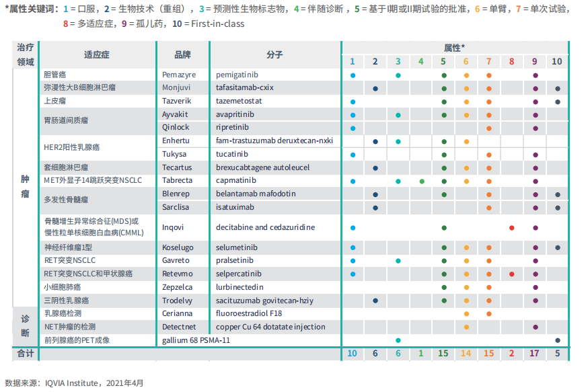Click the 品牌 column header
Screen dimensions: 588x392
182,54
